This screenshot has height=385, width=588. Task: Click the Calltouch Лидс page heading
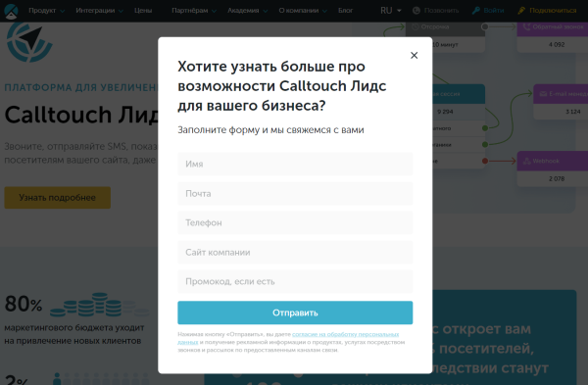pos(81,115)
